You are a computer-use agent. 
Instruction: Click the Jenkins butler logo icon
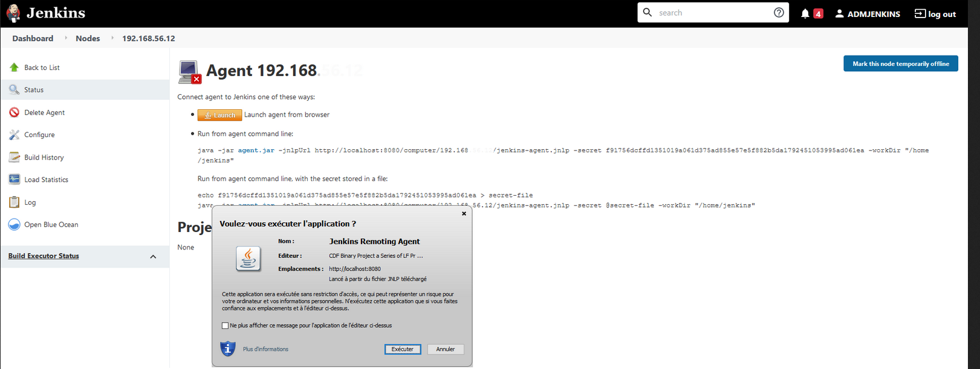(13, 13)
